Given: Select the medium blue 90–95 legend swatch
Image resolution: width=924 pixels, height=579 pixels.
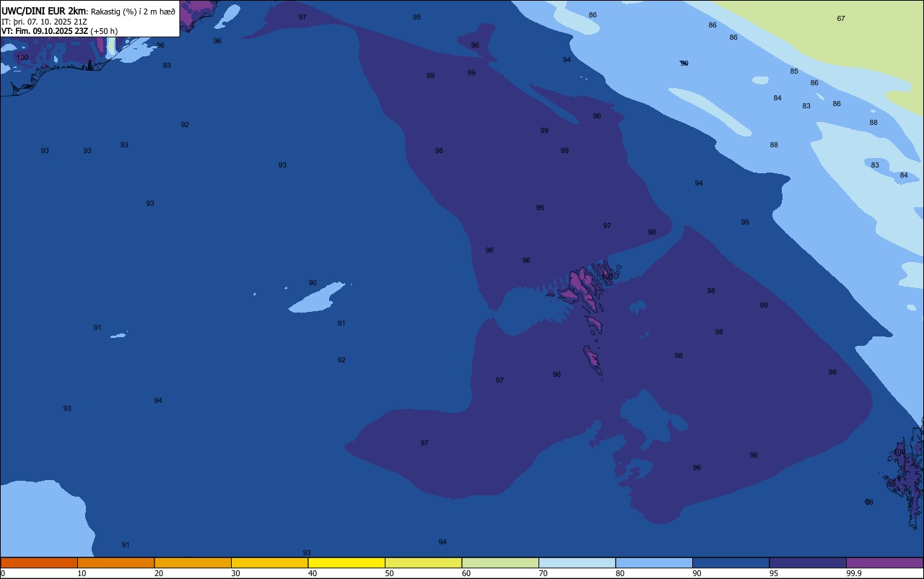Looking at the screenshot, I should (731, 562).
